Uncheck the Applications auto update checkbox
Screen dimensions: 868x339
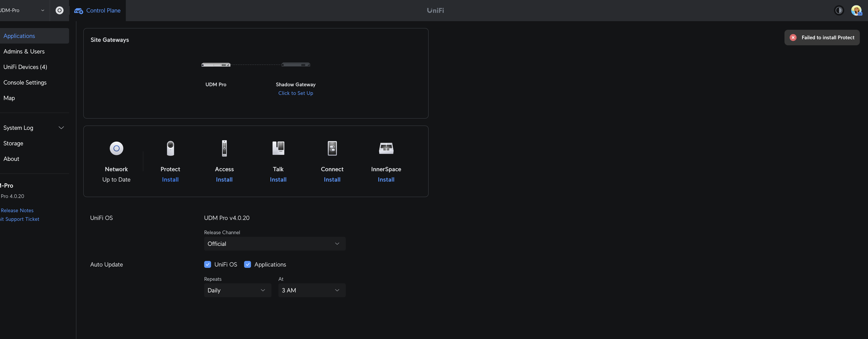point(248,265)
